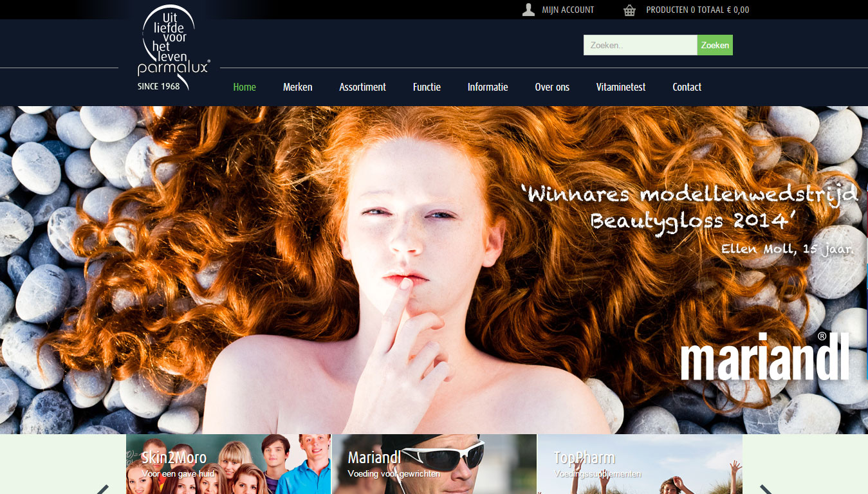This screenshot has width=868, height=494.
Task: Select the TopPharm Voedingssupplementen tile
Action: (x=640, y=464)
